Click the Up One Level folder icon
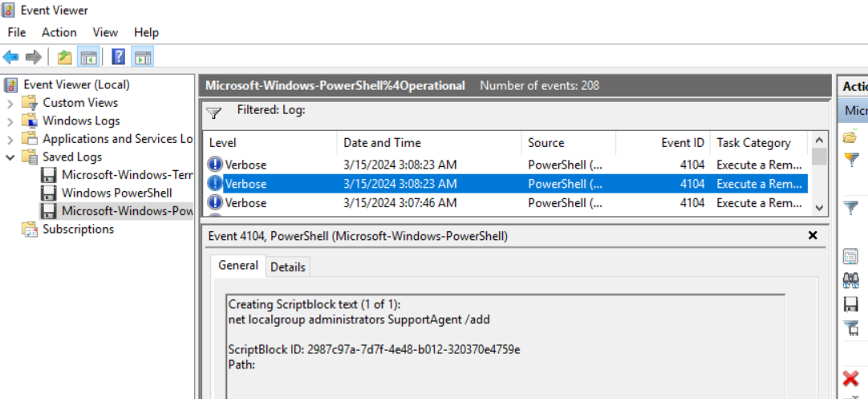This screenshot has width=868, height=399. click(x=64, y=57)
